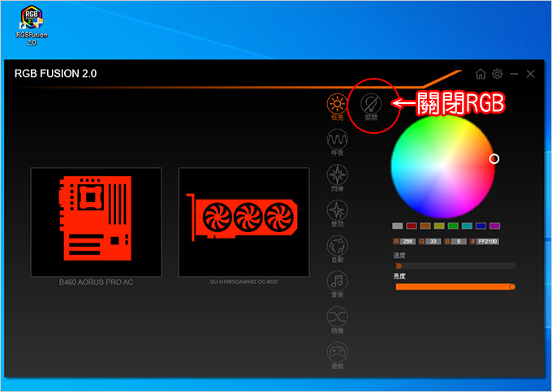Minimize the RGB Fusion window

(514, 74)
